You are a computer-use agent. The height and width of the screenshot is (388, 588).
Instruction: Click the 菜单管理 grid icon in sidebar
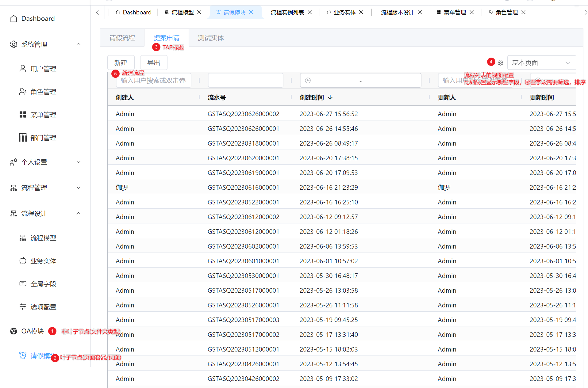tap(23, 115)
